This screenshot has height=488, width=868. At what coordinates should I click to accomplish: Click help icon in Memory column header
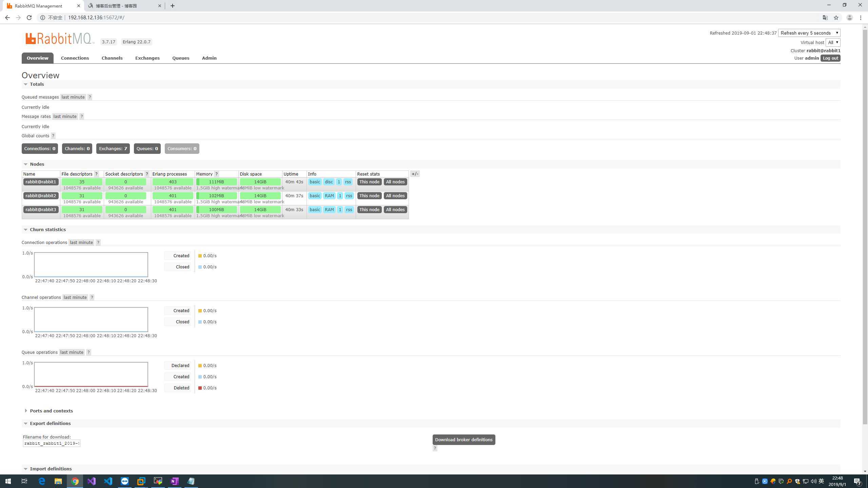(217, 174)
